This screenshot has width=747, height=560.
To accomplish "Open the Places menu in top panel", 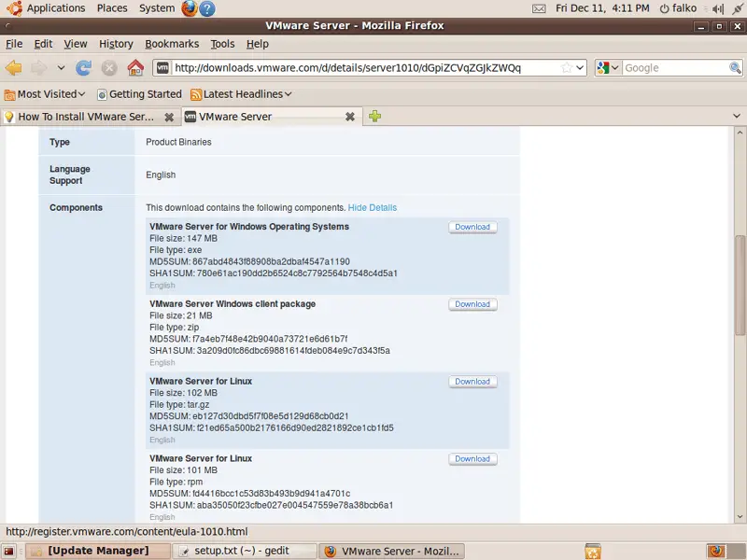I will click(x=112, y=8).
